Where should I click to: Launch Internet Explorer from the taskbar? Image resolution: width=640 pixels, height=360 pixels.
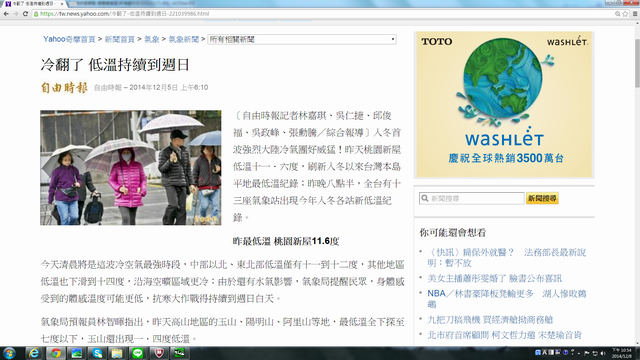point(34,353)
